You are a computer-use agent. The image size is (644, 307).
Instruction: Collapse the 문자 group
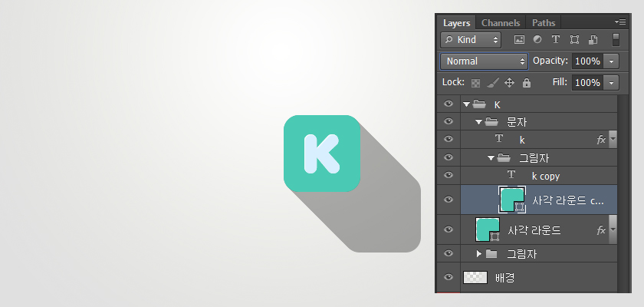[478, 122]
